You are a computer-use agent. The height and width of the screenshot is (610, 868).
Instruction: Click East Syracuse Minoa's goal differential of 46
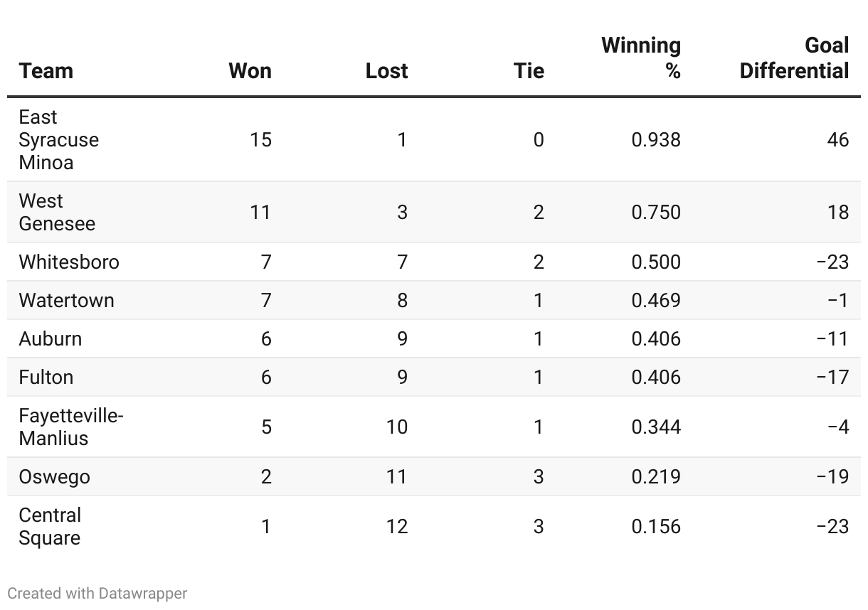click(x=837, y=139)
